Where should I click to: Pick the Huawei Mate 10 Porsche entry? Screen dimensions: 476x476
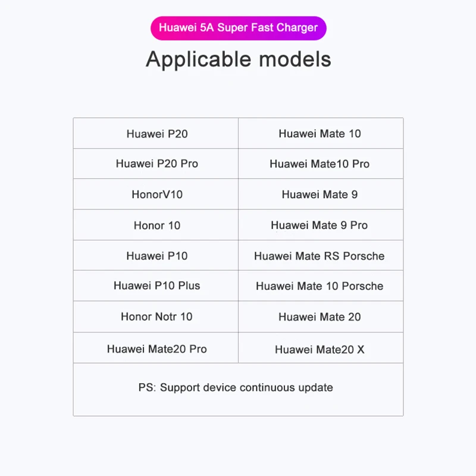click(x=320, y=286)
